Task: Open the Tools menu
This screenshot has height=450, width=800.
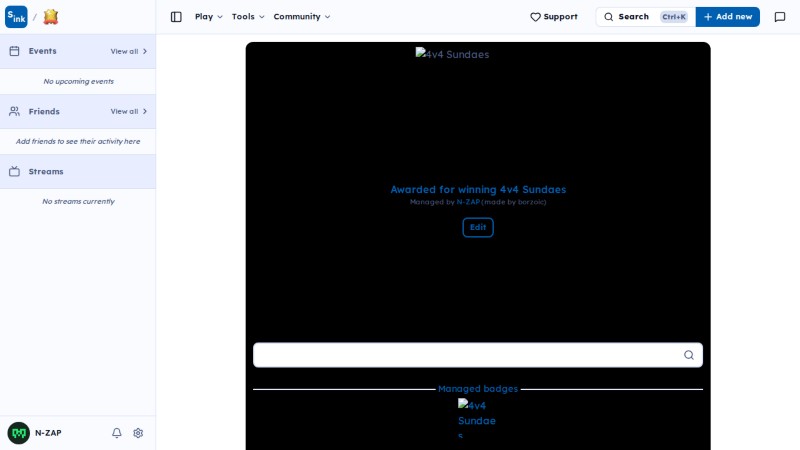Action: tap(248, 17)
